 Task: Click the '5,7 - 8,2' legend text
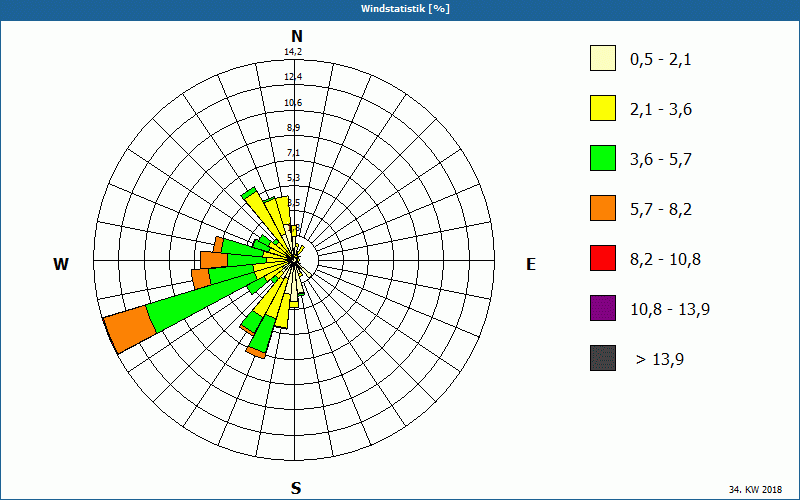(x=661, y=210)
